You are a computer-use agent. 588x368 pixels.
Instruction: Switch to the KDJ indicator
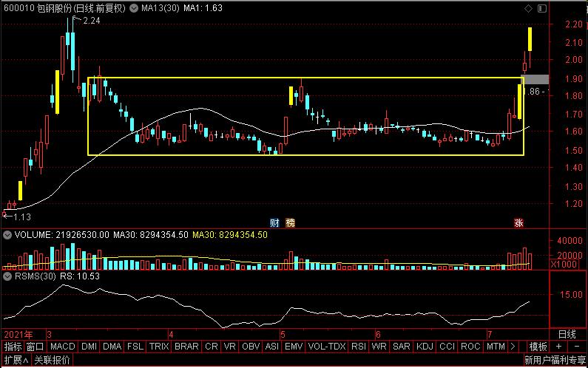click(425, 347)
